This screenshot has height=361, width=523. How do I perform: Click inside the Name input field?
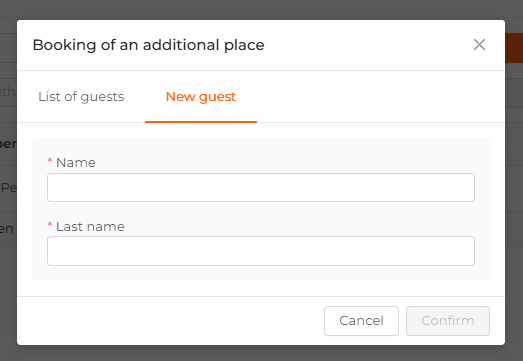[x=261, y=188]
